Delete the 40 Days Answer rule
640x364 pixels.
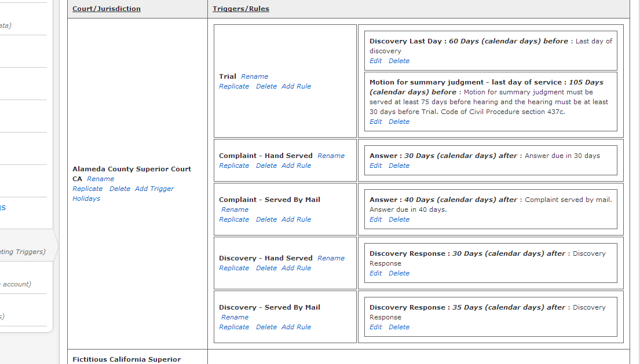(399, 219)
